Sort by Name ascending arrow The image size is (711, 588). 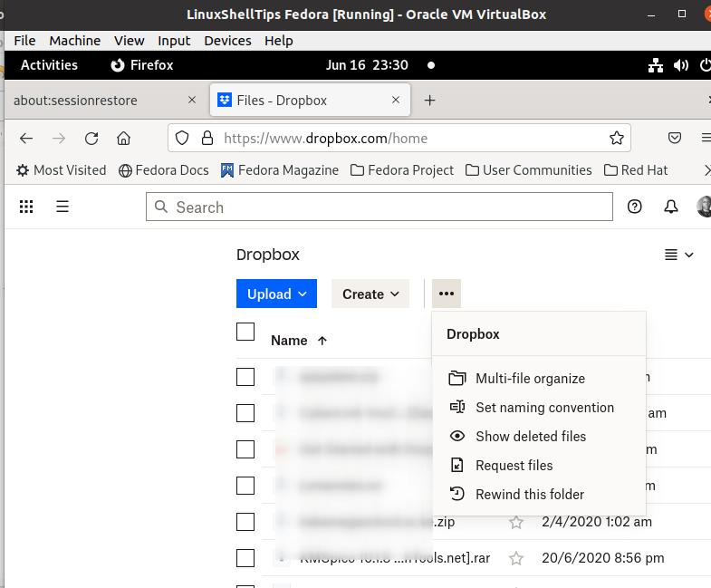pos(322,341)
